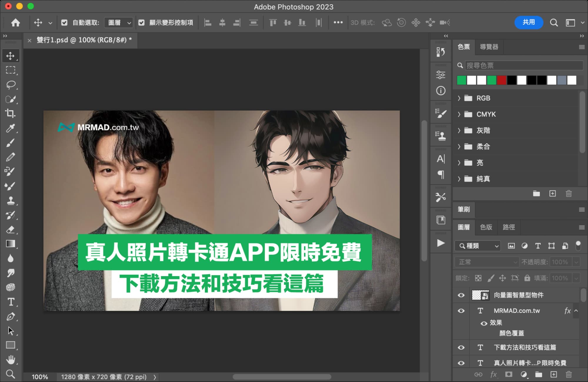
Task: Select the Zoom tool
Action: click(11, 374)
